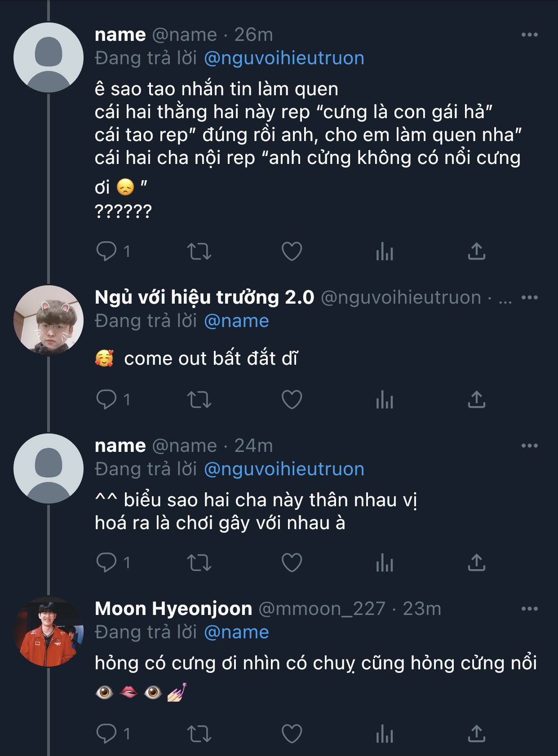Open Ngủ với hiệu trưởng 2.0 avatar
The image size is (558, 756).
tap(49, 320)
